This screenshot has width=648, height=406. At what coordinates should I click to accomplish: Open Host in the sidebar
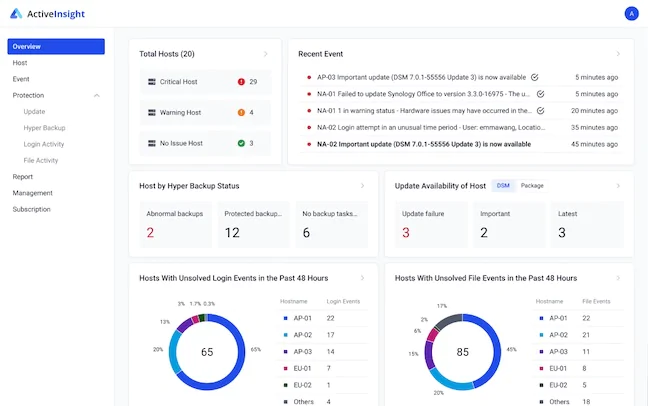click(20, 63)
